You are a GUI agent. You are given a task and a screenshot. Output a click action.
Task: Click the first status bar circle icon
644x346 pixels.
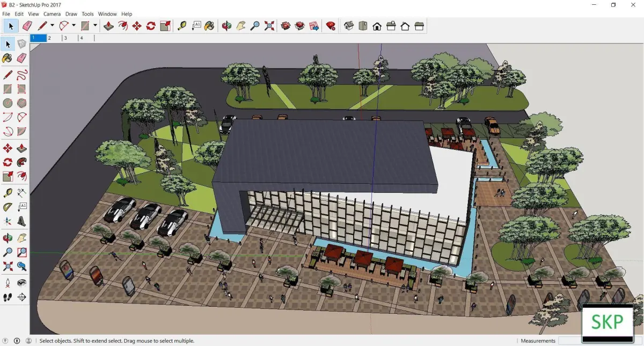pyautogui.click(x=5, y=341)
